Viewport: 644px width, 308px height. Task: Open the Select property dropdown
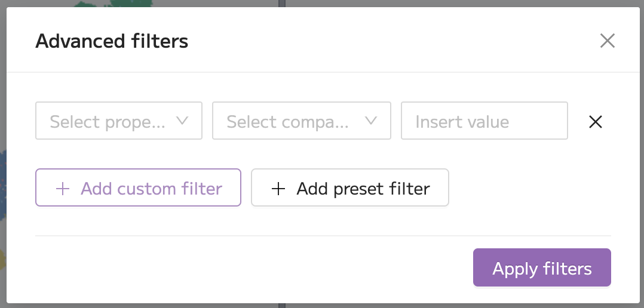[x=119, y=121]
